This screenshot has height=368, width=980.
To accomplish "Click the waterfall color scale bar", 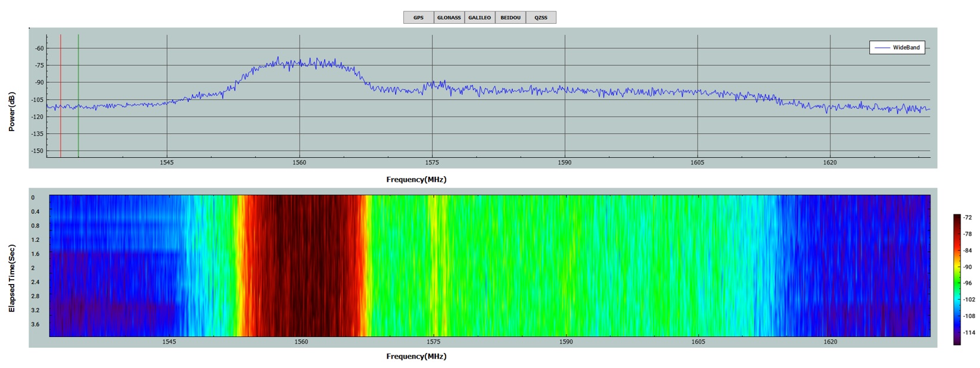I will (x=957, y=279).
